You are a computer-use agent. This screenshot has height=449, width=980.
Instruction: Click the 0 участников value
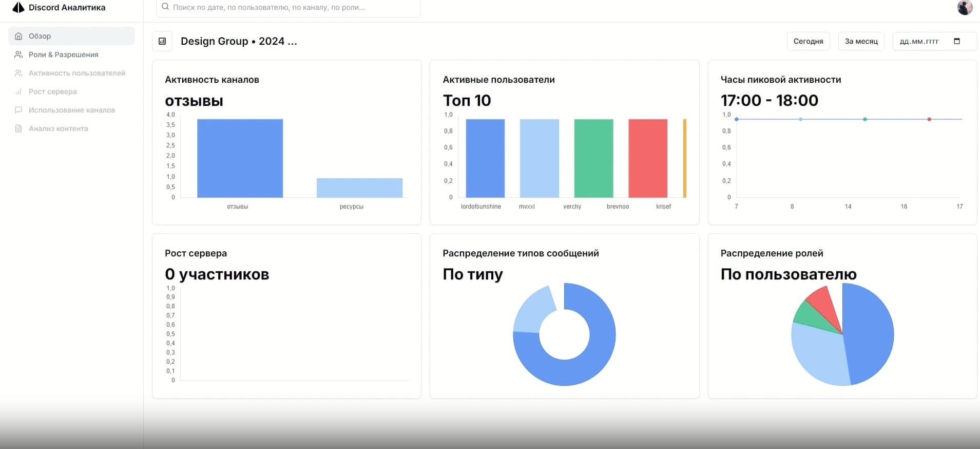[x=217, y=274]
